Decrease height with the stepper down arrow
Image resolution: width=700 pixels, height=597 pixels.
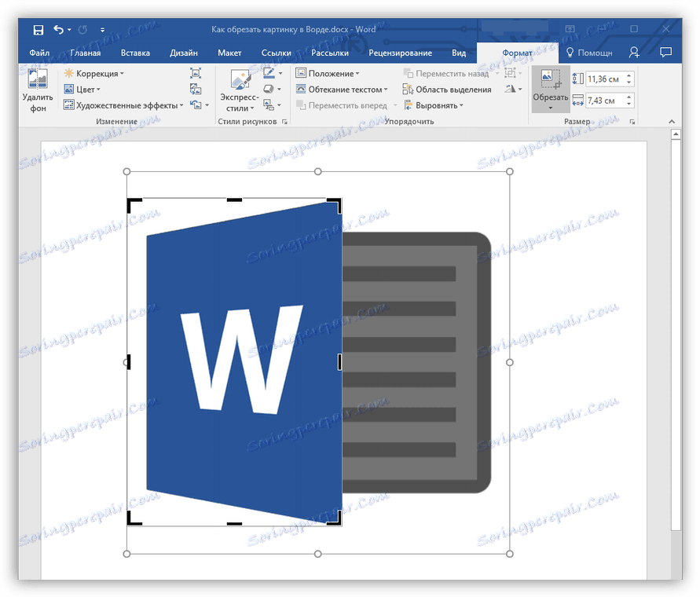629,82
